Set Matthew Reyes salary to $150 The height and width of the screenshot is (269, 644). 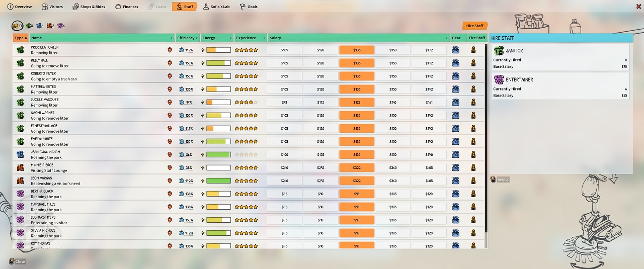click(x=393, y=89)
